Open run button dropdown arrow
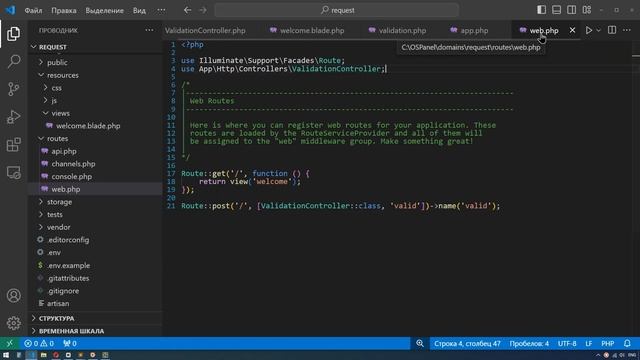The image size is (640, 360). 598,30
